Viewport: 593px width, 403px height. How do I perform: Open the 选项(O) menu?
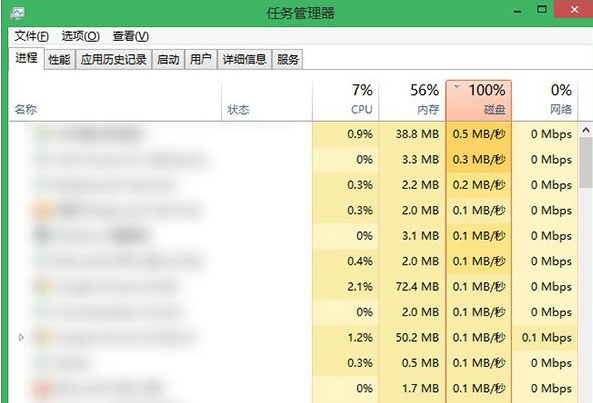tap(81, 36)
